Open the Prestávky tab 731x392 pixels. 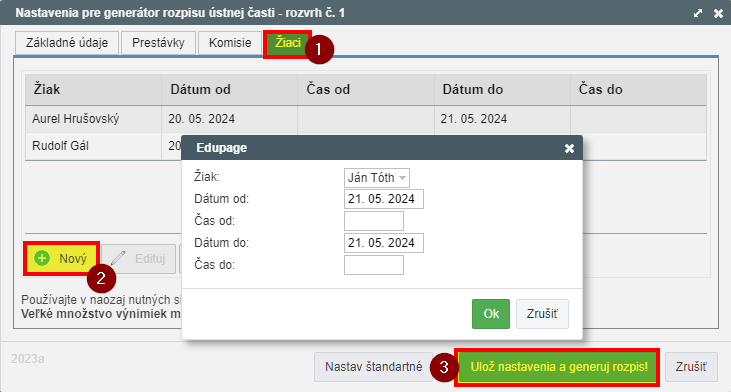click(158, 43)
